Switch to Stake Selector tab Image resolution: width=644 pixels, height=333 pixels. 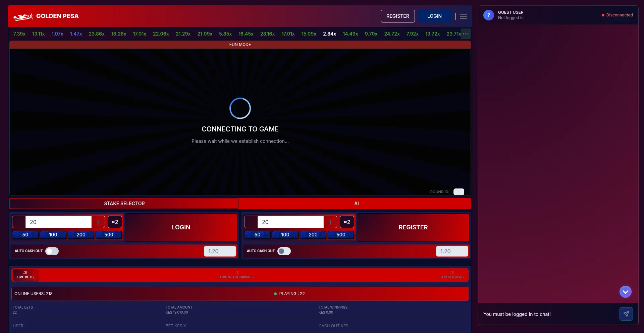[x=124, y=204]
